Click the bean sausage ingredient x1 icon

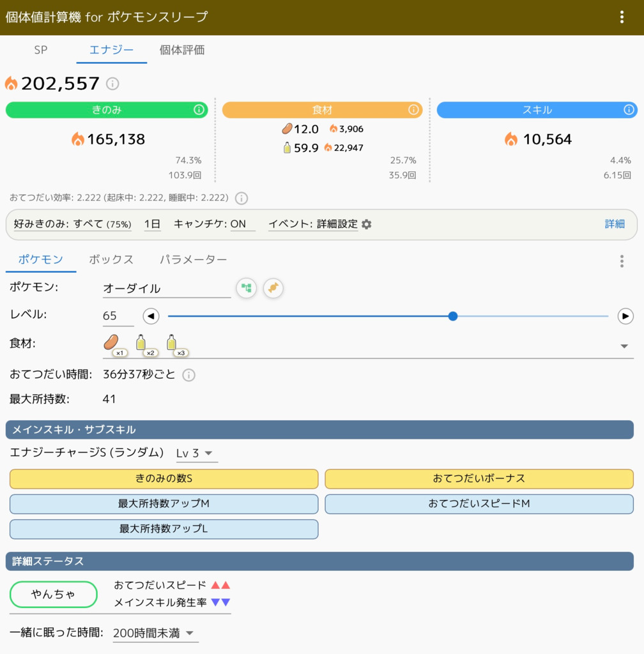115,346
